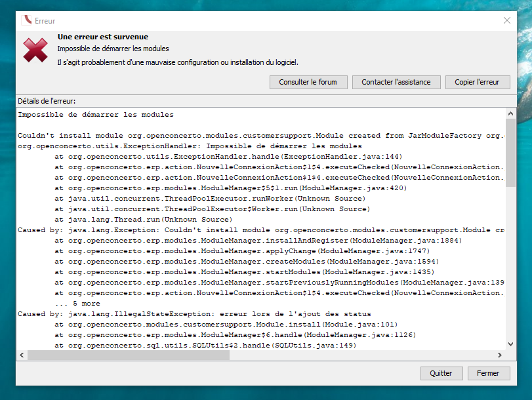Viewport: 532px width, 400px height.
Task: Copy the error using Copier l'erreur
Action: click(478, 82)
